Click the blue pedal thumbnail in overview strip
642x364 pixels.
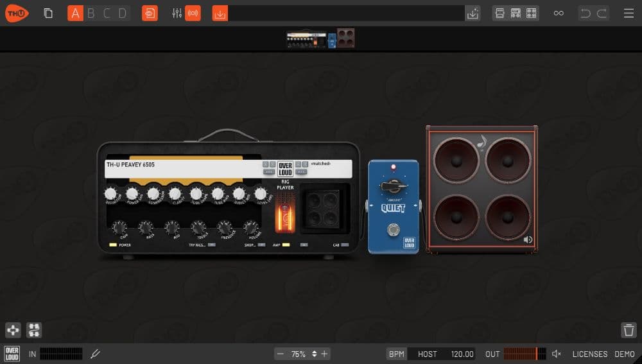pos(332,41)
